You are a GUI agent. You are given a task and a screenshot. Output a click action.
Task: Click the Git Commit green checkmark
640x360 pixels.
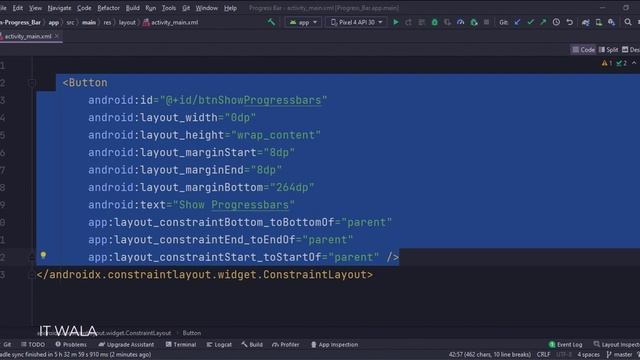click(x=530, y=22)
